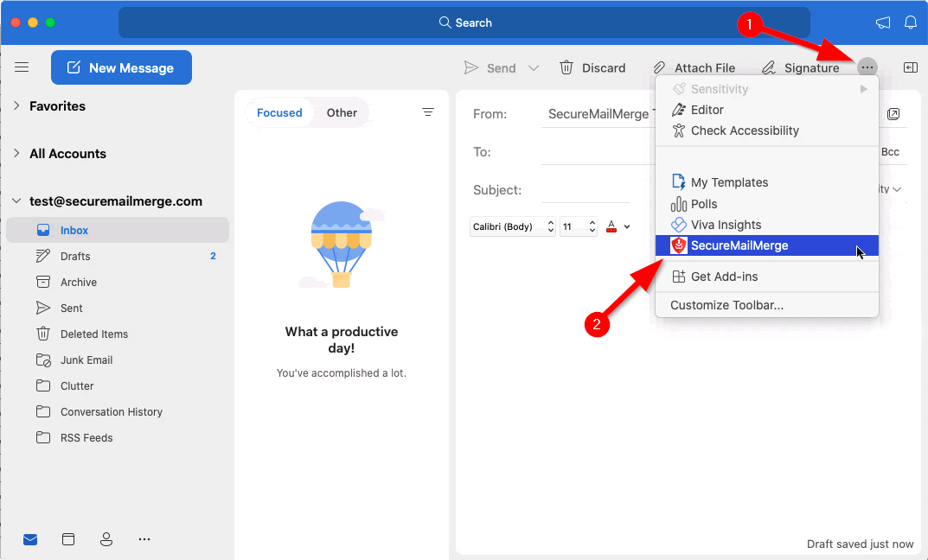Open the People view from bottom navigation
Image resolution: width=928 pixels, height=560 pixels.
point(106,538)
